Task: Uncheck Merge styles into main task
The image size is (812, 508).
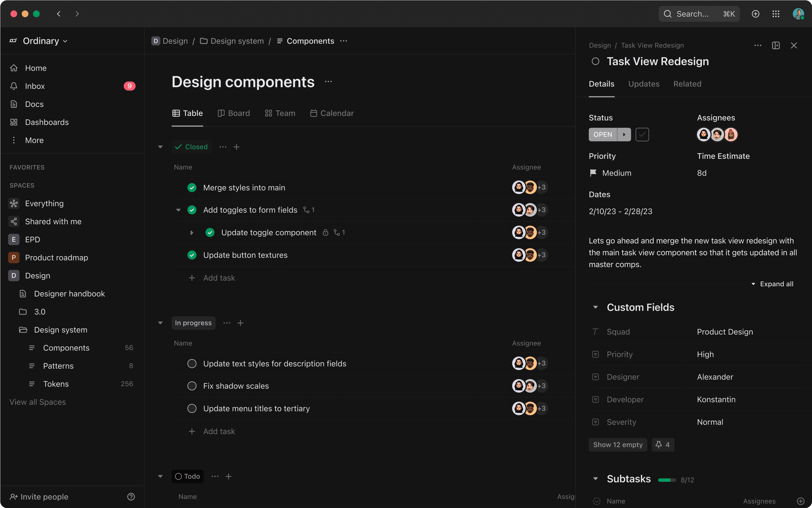Action: (x=192, y=188)
